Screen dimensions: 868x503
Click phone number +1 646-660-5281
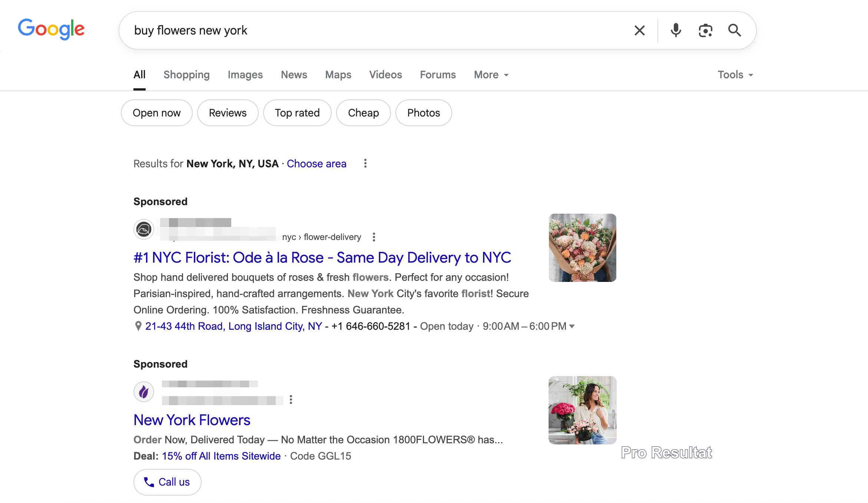point(371,326)
